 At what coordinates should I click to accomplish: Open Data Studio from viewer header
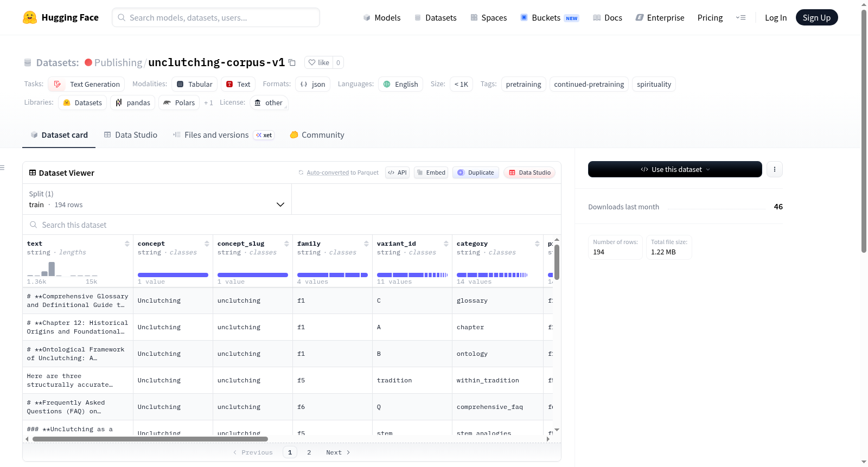529,172
